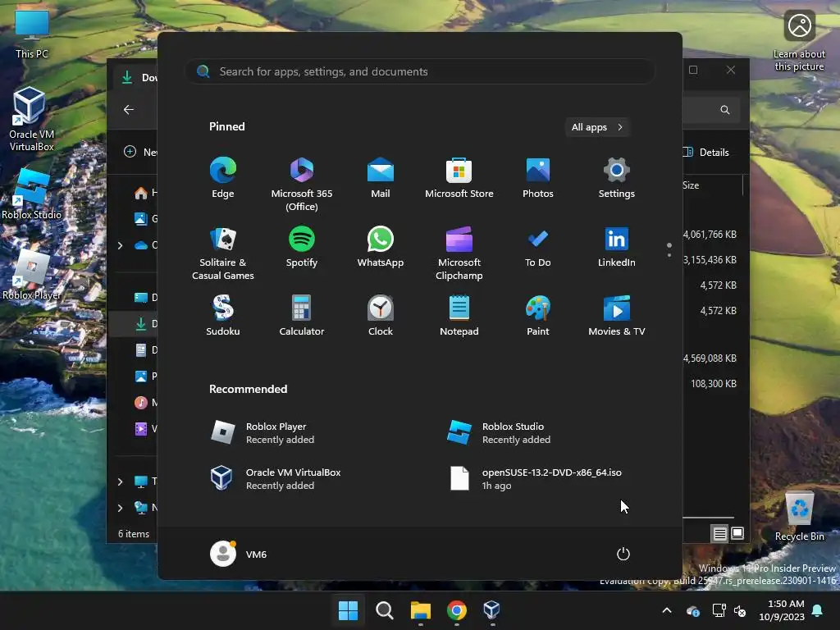Expand This PC node in Explorer sidebar
This screenshot has height=630, width=840.
pyautogui.click(x=120, y=482)
